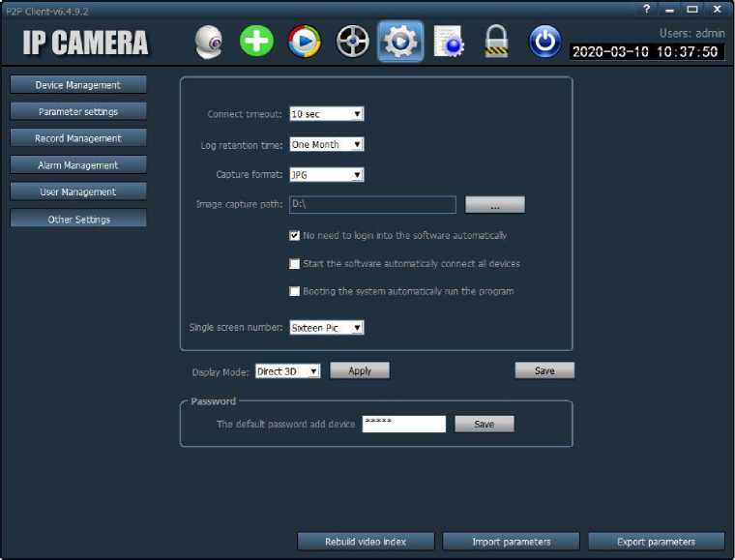Click the webcam live view icon
Viewport: 735px width, 560px height.
pos(208,42)
